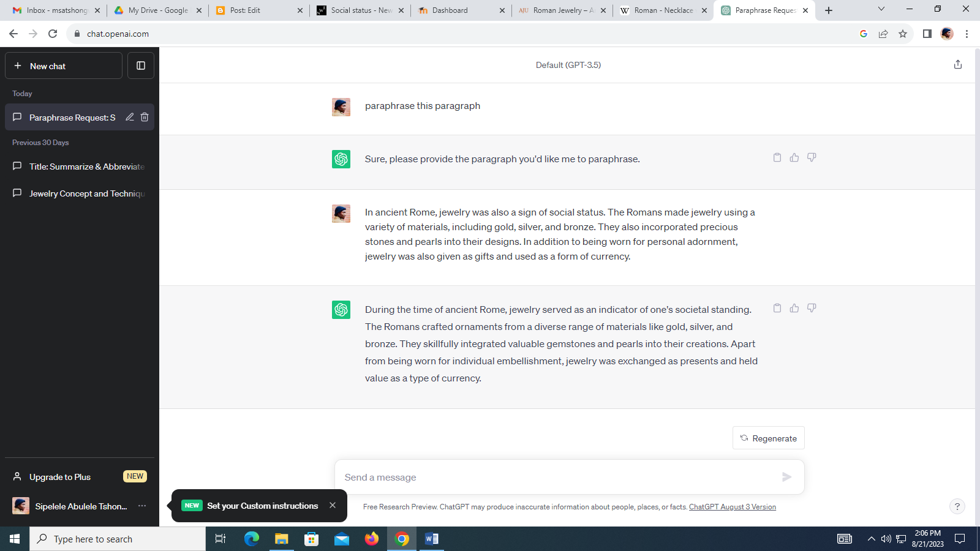Delete the Paraphrase Request chat with trash icon

(145, 117)
